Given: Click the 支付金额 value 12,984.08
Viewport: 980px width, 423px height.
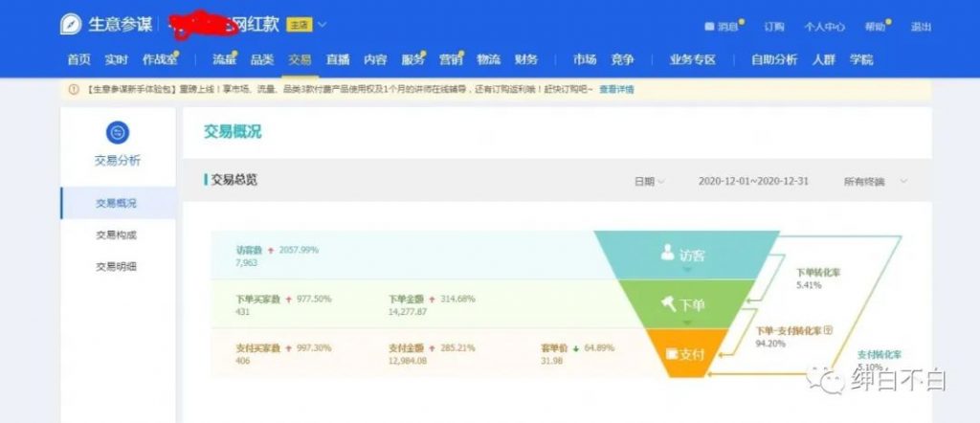Looking at the screenshot, I should pos(408,361).
